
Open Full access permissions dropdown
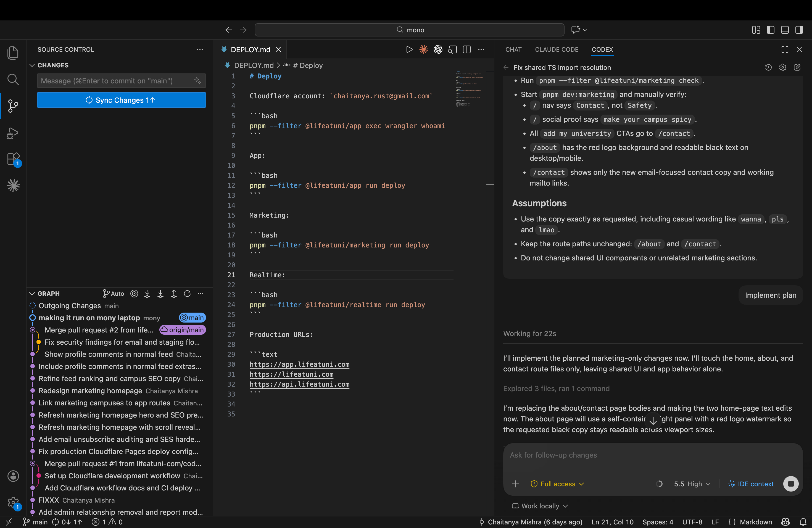coord(557,484)
